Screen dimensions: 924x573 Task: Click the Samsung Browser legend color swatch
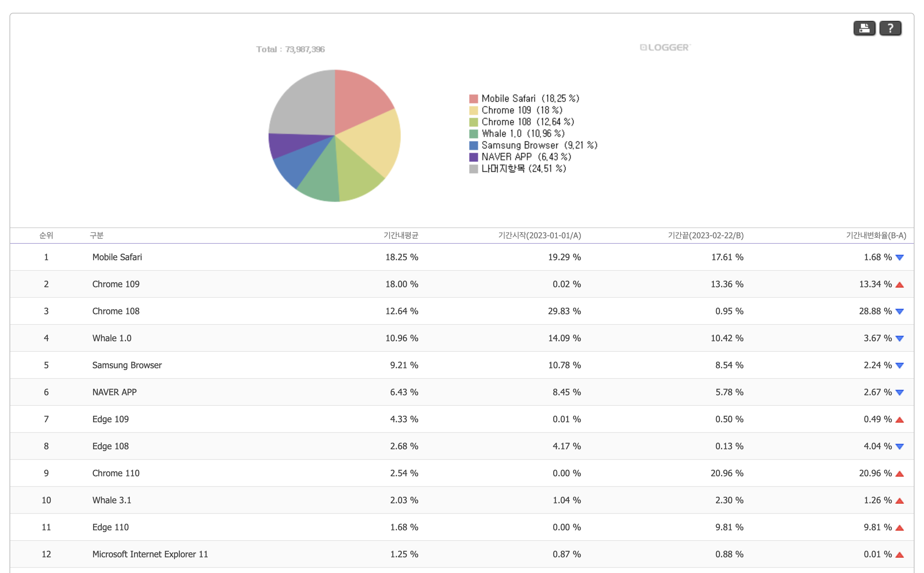coord(473,146)
